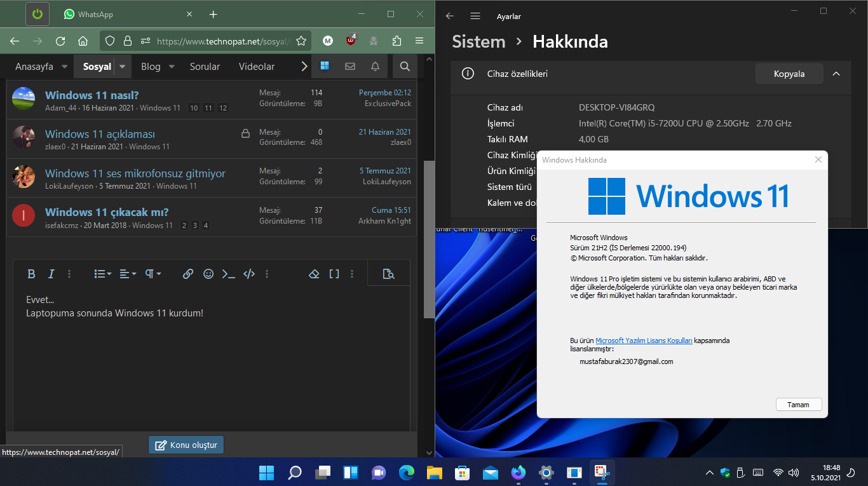This screenshot has width=868, height=486.
Task: Open a new Firefox tab with the plus button
Action: pos(213,14)
